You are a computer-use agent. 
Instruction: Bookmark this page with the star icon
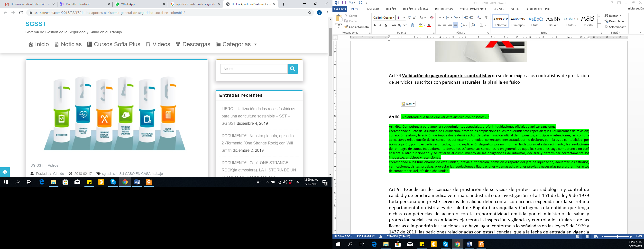coord(310,13)
